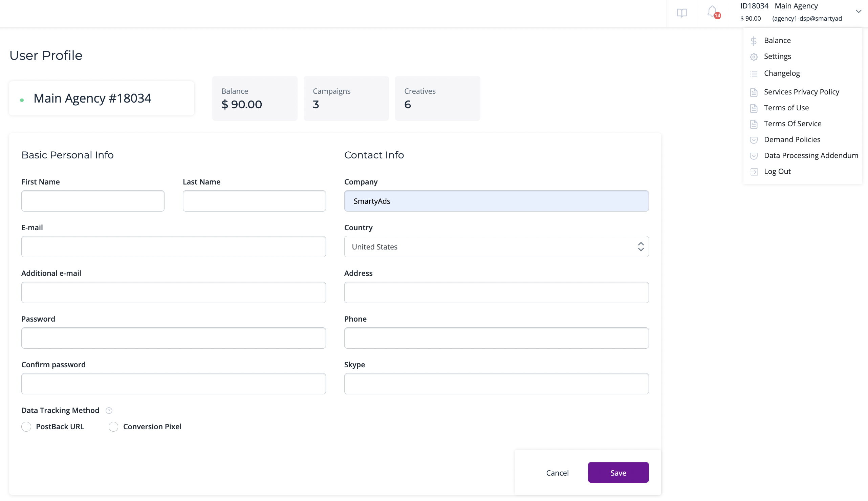The width and height of the screenshot is (868, 501).
Task: Collapse the account menu chevron
Action: pyautogui.click(x=859, y=12)
